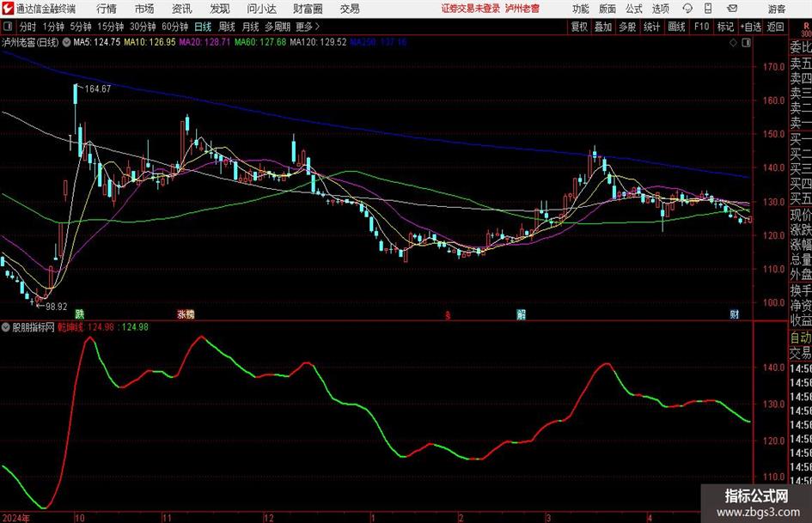Click the 164.67 high price label
Screen dimensions: 812x523
coord(97,89)
